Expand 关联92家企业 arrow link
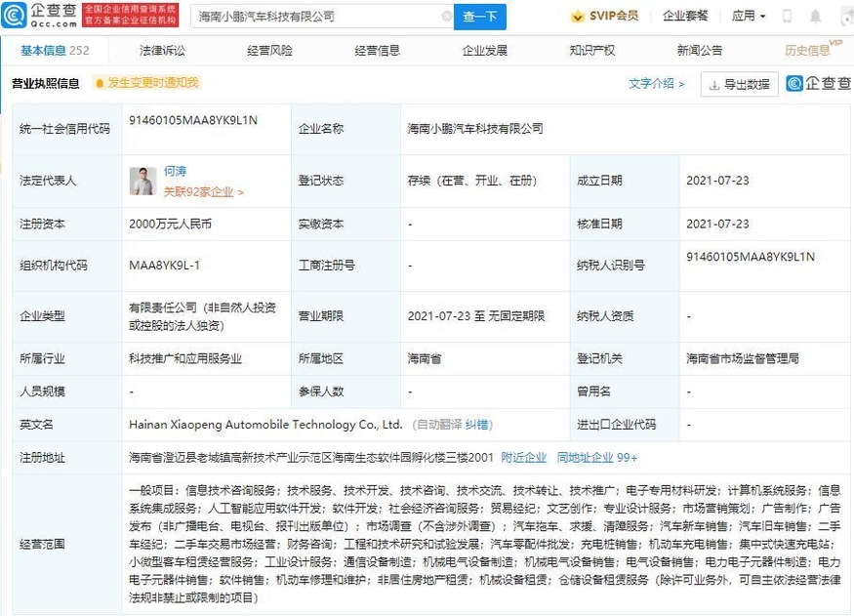 pyautogui.click(x=204, y=191)
